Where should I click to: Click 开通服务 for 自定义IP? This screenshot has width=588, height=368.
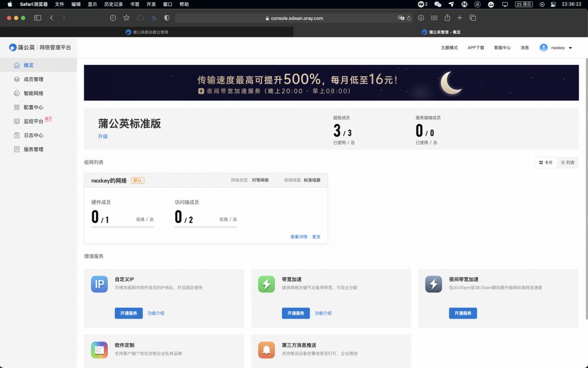[129, 313]
